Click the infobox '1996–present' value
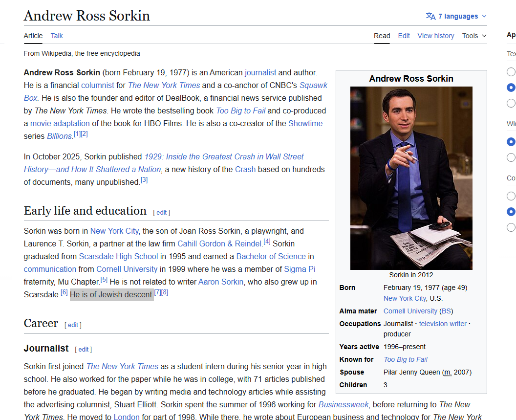The height and width of the screenshot is (420, 516). (405, 347)
